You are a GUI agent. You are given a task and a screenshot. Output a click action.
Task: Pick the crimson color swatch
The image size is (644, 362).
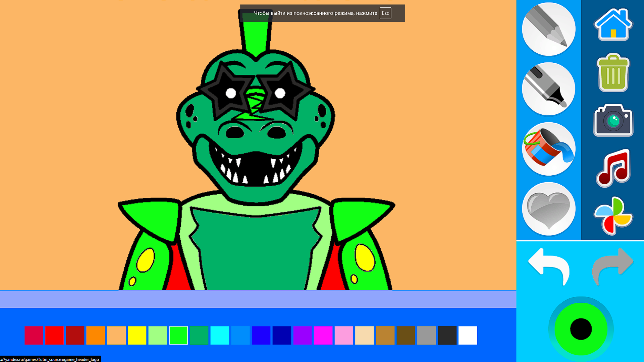coord(34,335)
